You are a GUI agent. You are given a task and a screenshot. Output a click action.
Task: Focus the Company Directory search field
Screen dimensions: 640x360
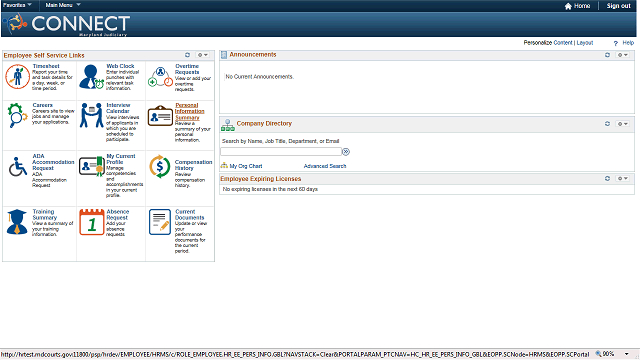pyautogui.click(x=281, y=151)
